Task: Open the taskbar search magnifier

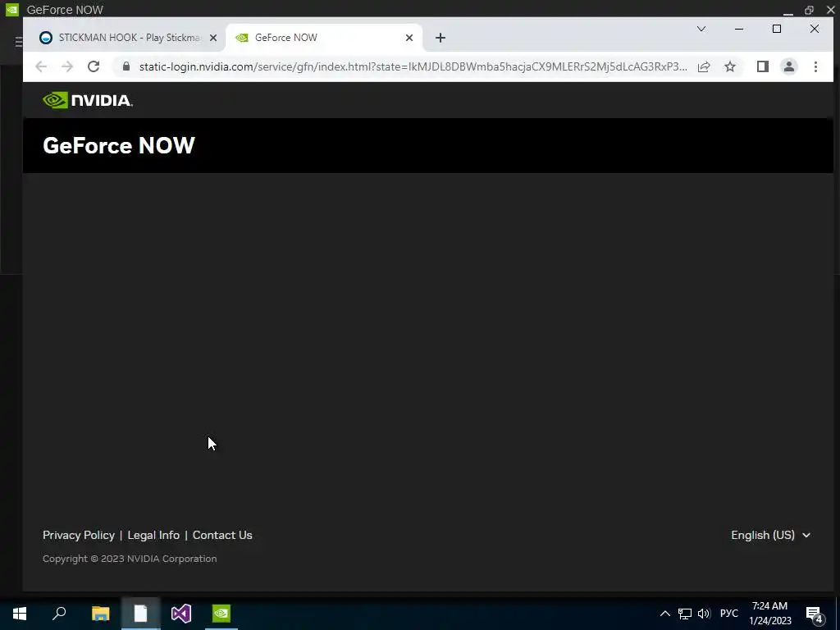Action: (59, 614)
